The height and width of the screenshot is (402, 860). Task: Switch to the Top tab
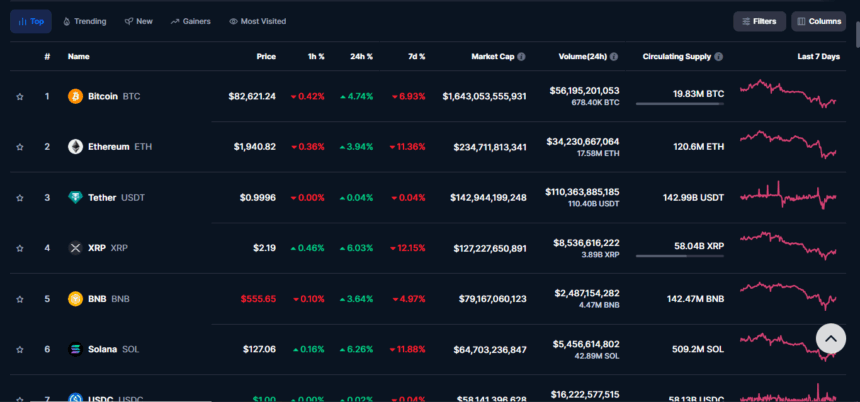[x=31, y=21]
